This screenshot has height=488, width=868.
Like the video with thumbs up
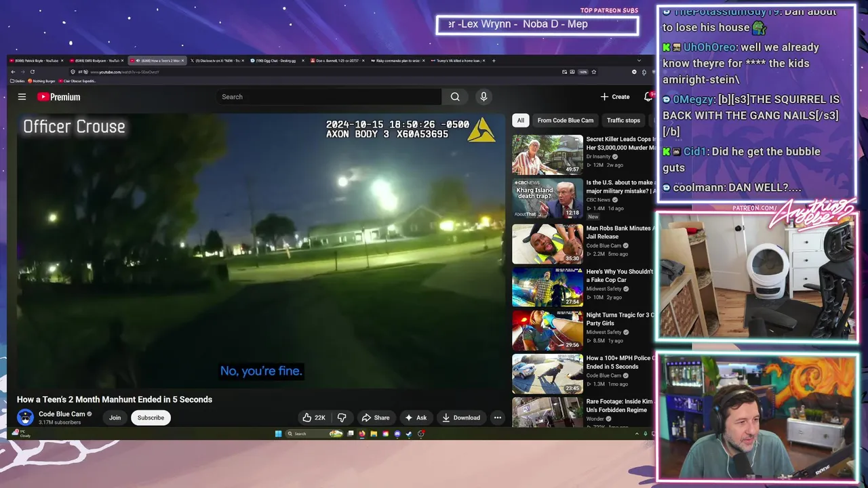pos(313,418)
